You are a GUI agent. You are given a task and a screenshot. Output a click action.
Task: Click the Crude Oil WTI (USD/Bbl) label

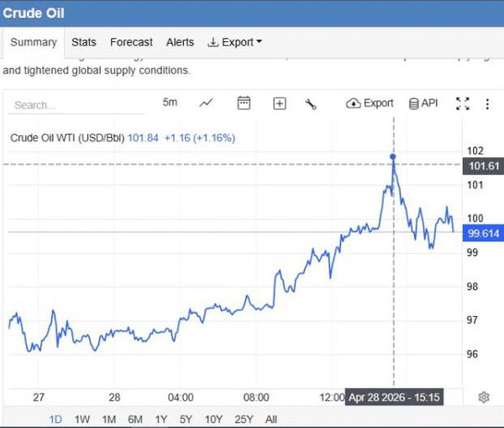pos(67,137)
